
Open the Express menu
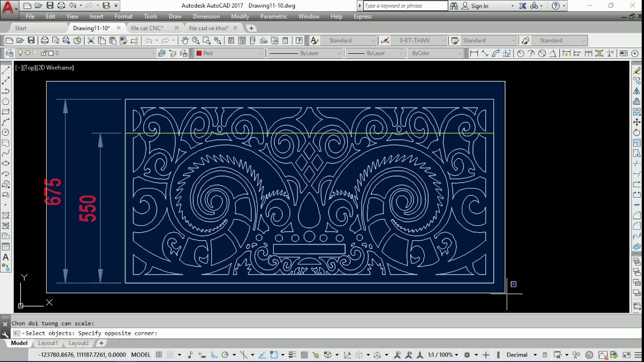tap(363, 17)
